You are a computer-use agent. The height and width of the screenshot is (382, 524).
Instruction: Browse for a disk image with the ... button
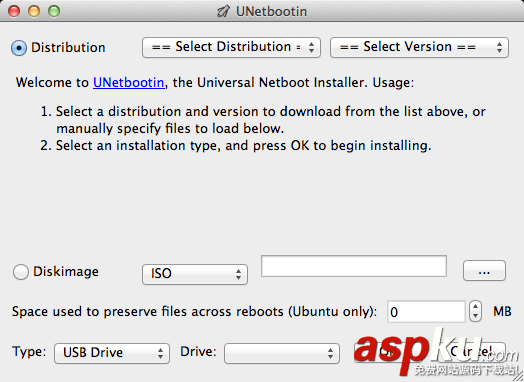484,271
